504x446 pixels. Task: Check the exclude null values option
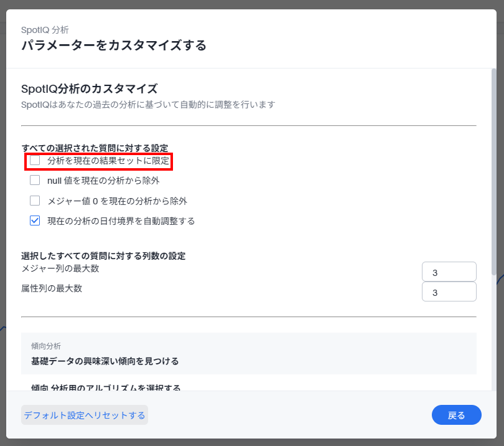coord(35,181)
